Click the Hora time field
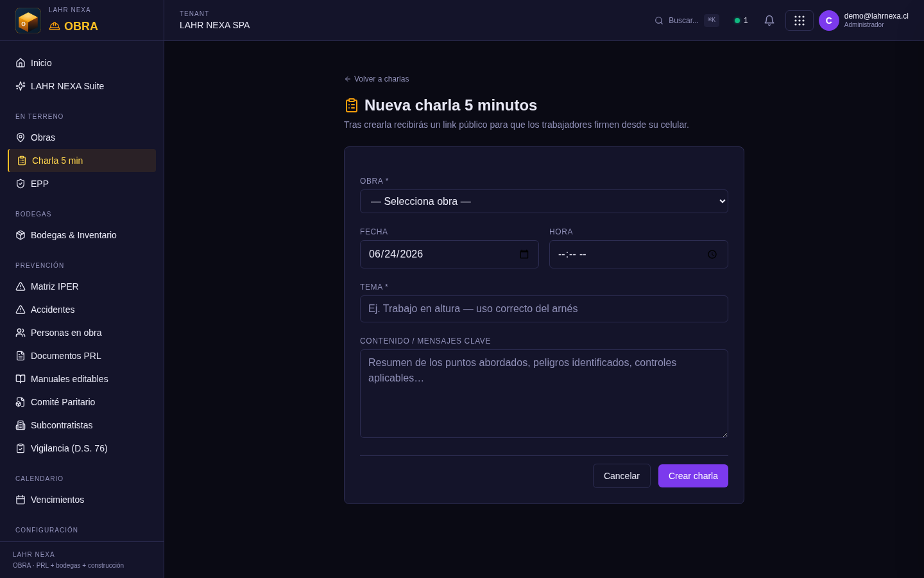 tap(638, 254)
